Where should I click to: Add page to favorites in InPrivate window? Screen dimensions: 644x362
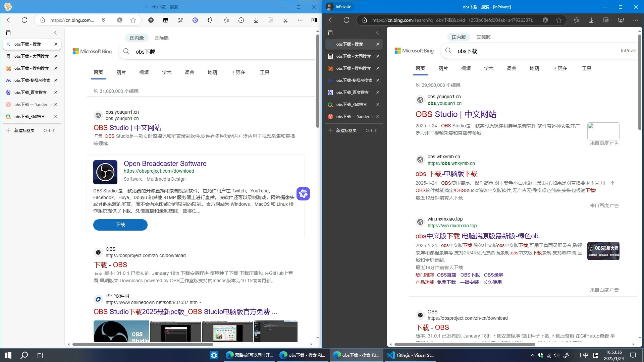point(559,20)
